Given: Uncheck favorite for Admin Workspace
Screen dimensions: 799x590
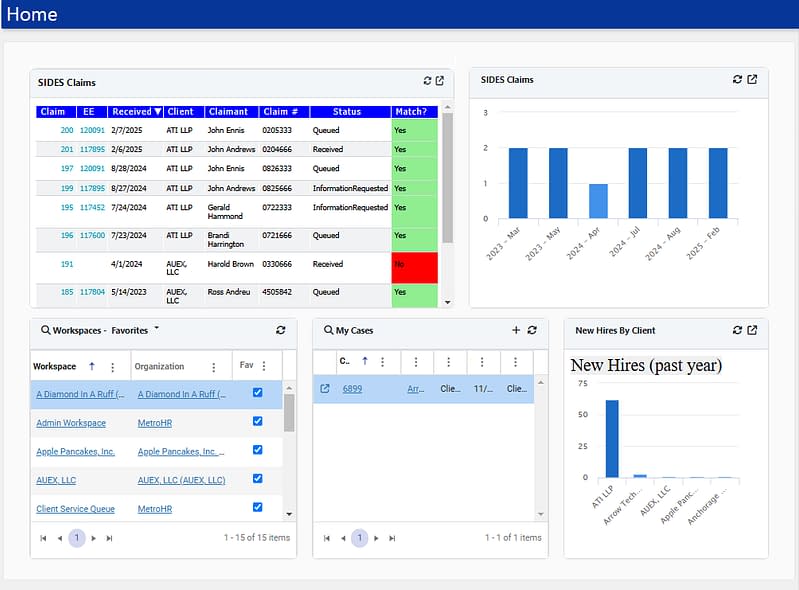Looking at the screenshot, I should pyautogui.click(x=258, y=422).
